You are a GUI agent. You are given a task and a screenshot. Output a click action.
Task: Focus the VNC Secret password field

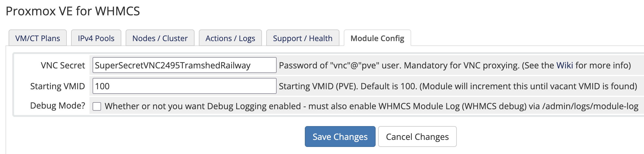coord(184,65)
